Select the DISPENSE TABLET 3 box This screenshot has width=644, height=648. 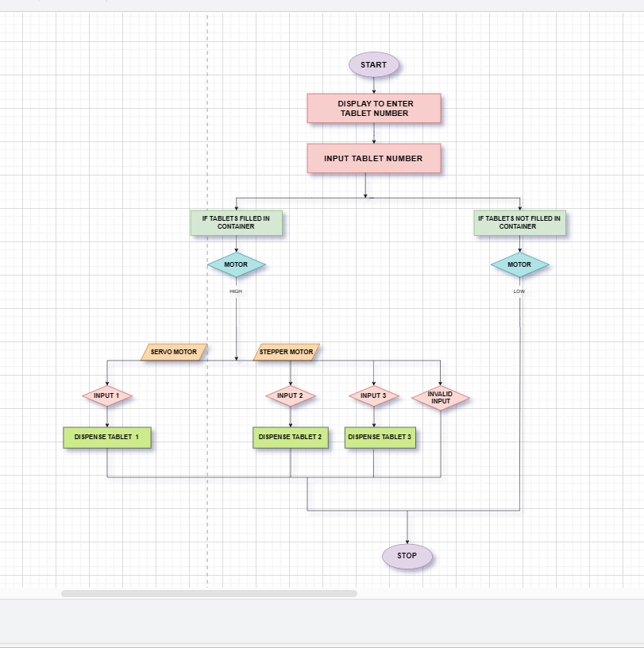click(x=380, y=436)
